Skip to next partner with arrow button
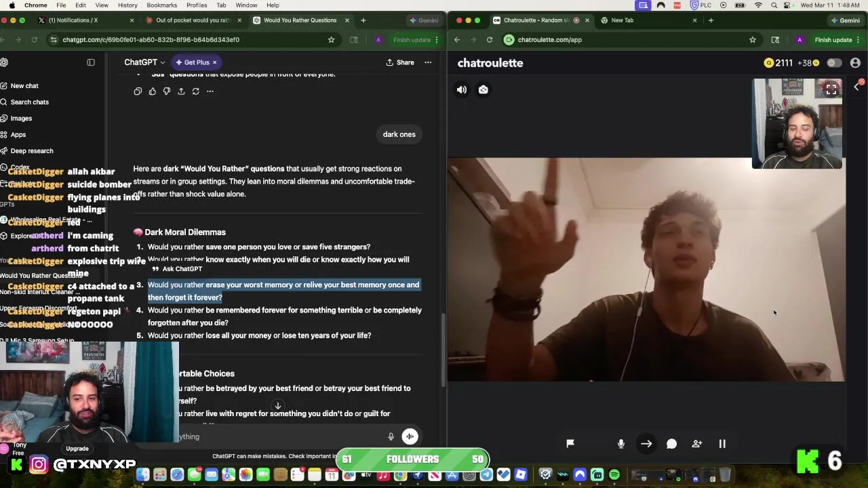The image size is (868, 488). tap(646, 443)
